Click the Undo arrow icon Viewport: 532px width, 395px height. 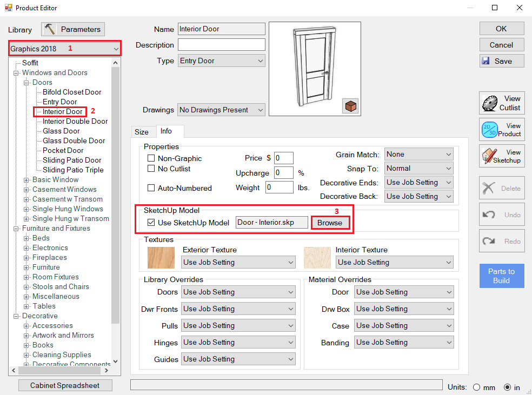click(x=489, y=215)
